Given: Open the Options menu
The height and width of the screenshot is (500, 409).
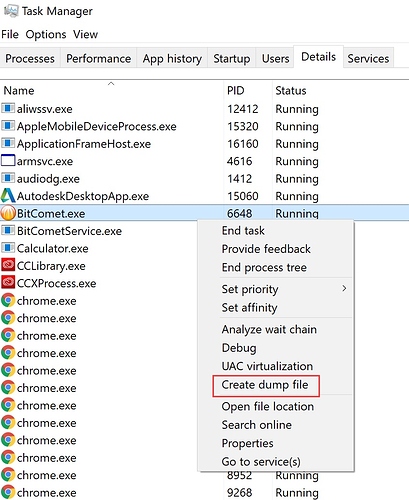Looking at the screenshot, I should tap(46, 34).
